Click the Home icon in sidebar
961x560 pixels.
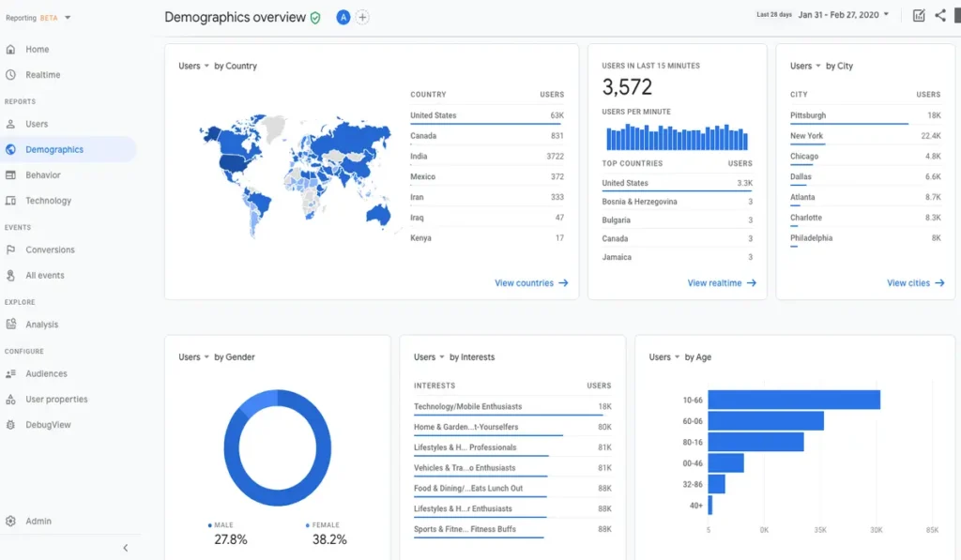pos(11,50)
